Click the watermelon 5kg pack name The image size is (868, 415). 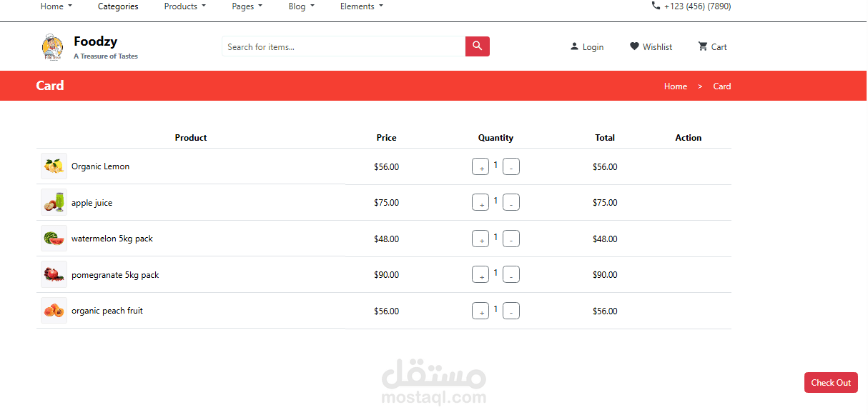pos(112,239)
